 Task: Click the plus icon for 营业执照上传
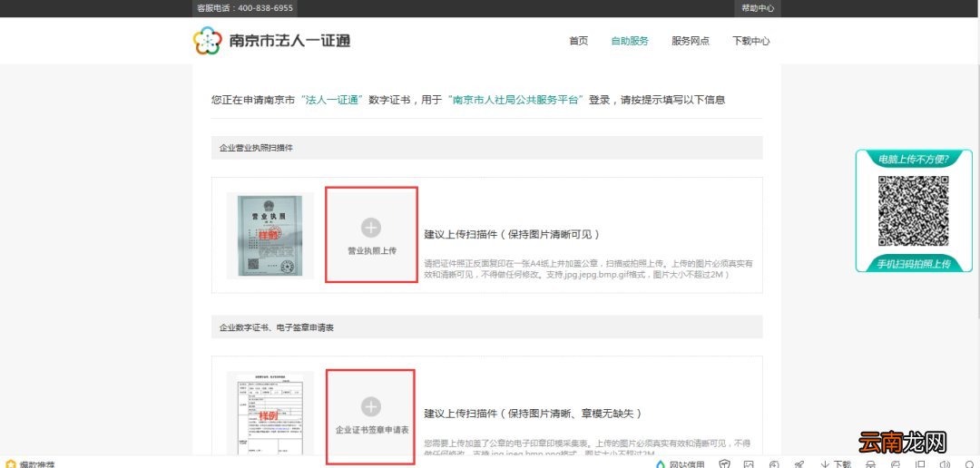point(371,228)
